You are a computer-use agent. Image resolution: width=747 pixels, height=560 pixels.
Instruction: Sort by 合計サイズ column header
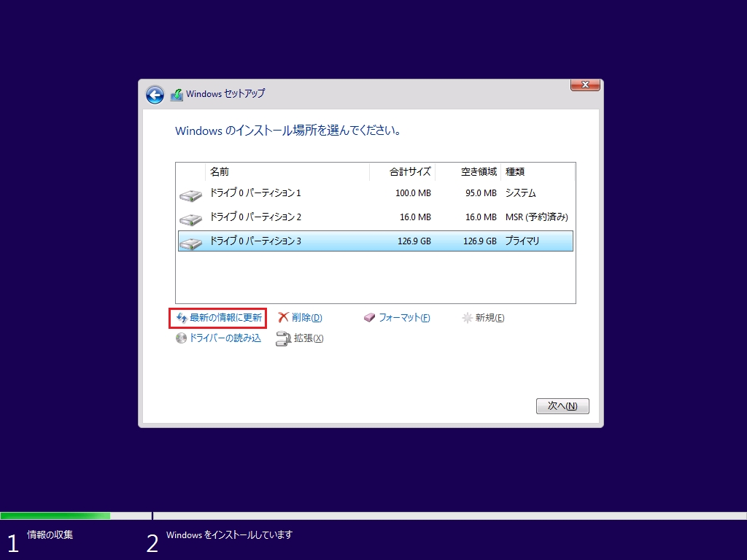(403, 172)
